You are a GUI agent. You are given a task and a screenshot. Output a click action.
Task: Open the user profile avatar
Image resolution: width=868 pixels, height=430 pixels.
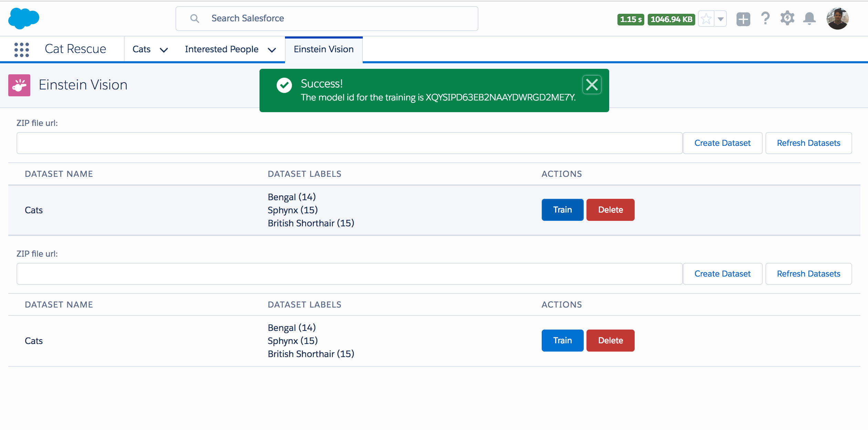click(x=837, y=19)
